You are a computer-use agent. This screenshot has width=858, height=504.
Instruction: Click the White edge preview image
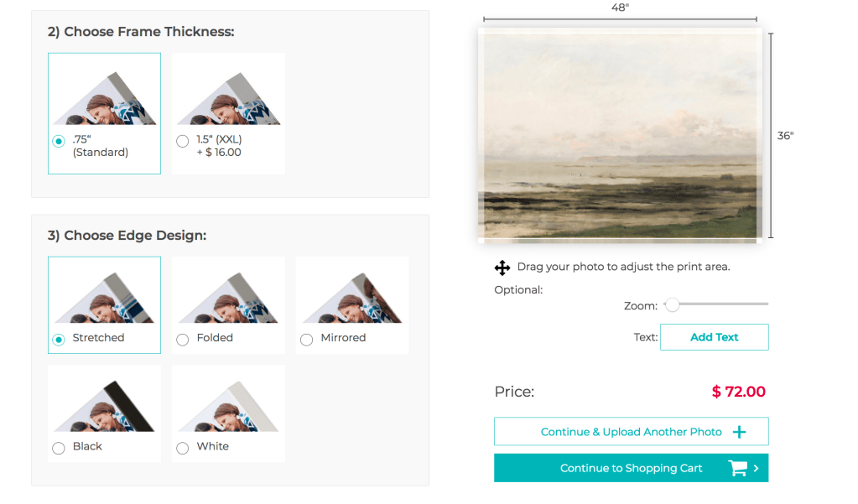tap(228, 402)
